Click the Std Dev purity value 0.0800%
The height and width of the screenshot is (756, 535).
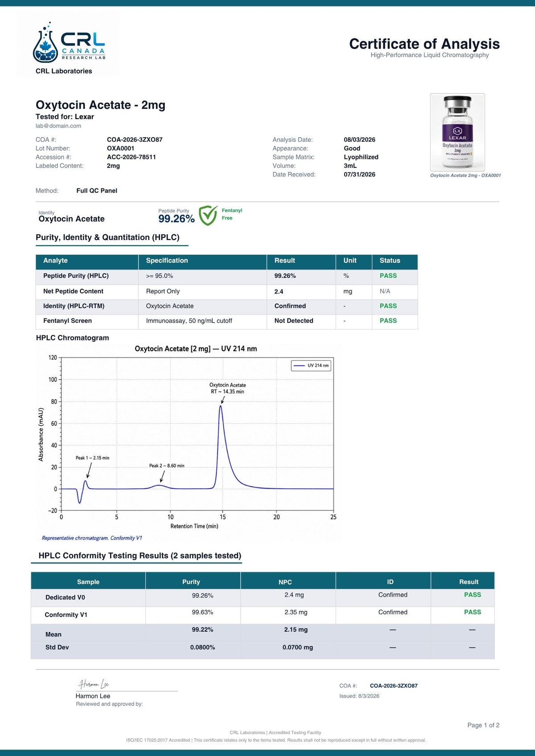pos(202,647)
